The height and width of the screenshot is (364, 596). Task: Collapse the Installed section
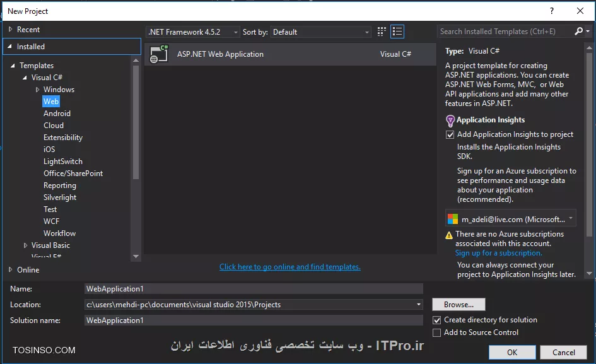click(10, 46)
